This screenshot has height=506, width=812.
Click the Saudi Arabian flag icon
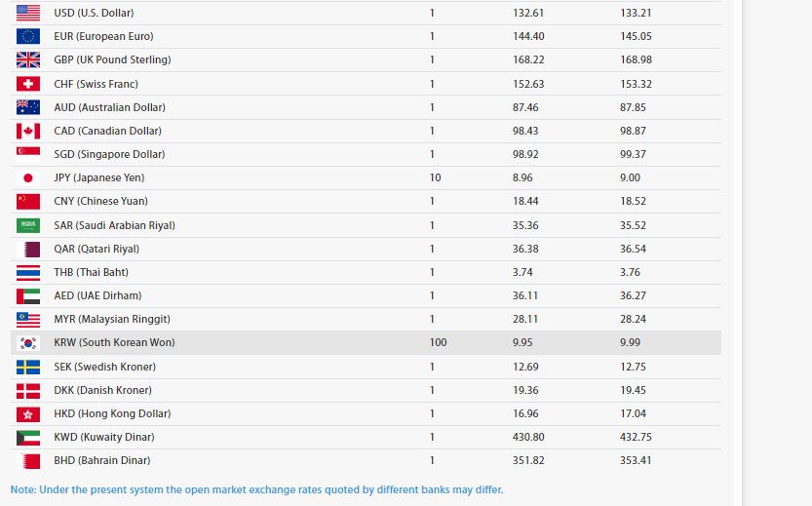(x=28, y=225)
